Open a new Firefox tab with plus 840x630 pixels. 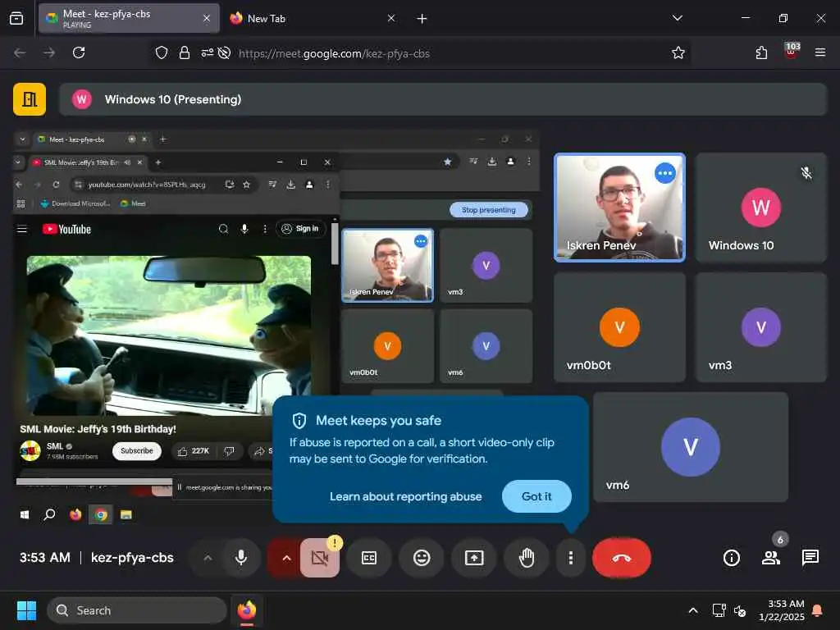(x=422, y=19)
